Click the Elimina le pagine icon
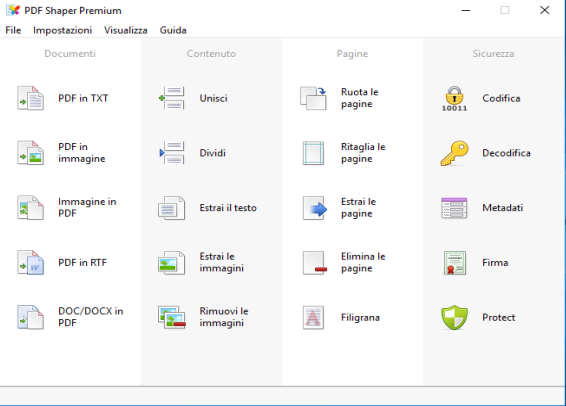The height and width of the screenshot is (406, 566). coord(315,263)
